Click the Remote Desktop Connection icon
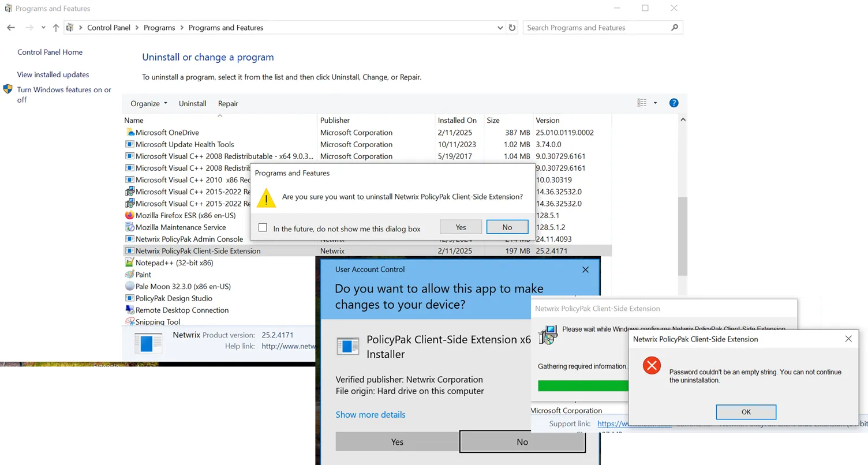The image size is (868, 465). pos(130,310)
